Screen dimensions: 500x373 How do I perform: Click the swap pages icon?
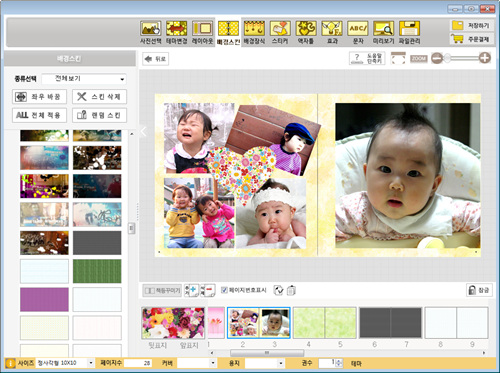(x=278, y=290)
